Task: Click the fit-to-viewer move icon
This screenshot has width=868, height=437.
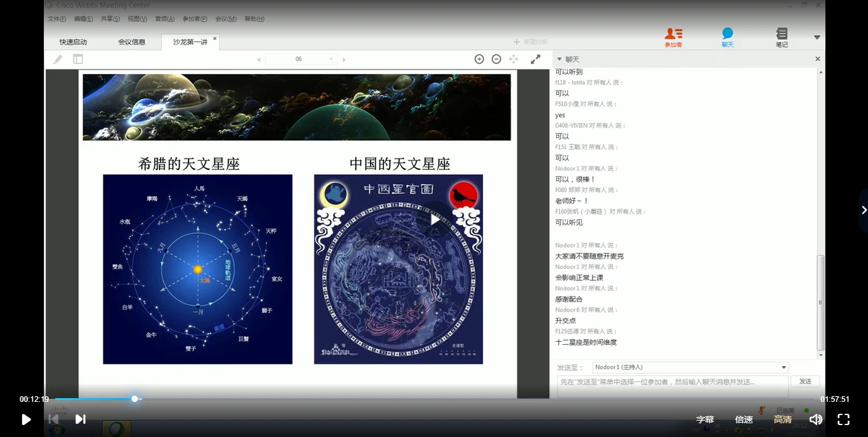Action: pos(514,59)
